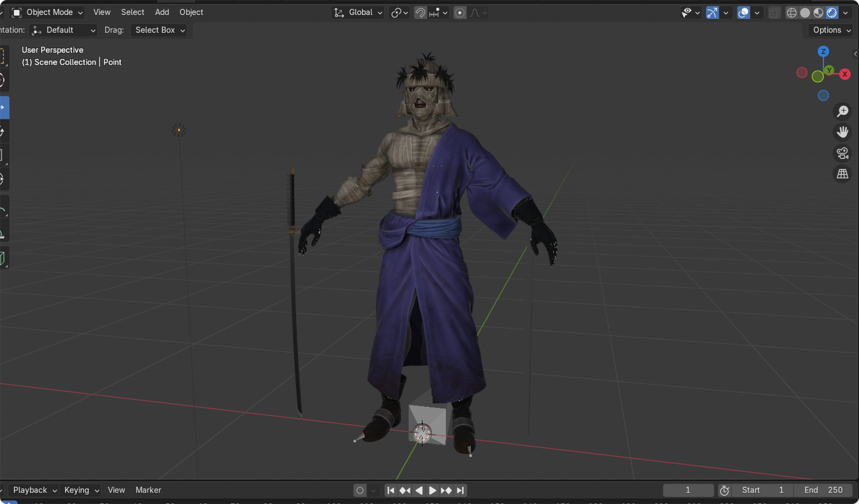Click the zoom magnifier viewport icon

pos(842,111)
